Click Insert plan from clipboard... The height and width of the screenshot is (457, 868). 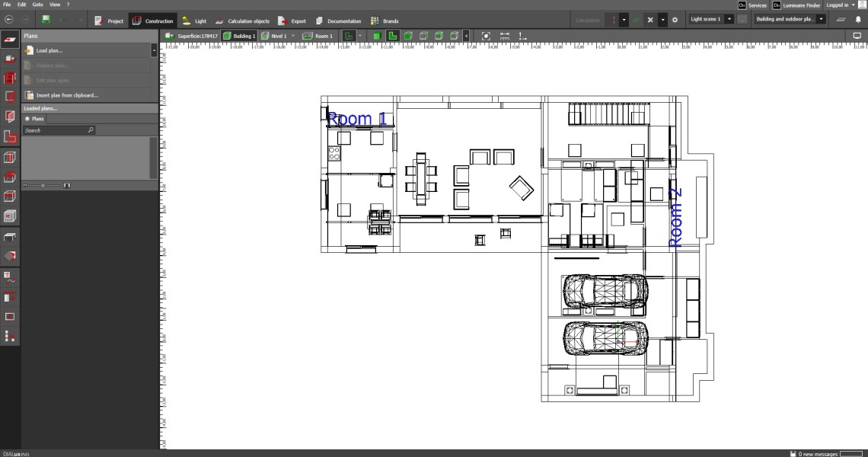point(67,95)
